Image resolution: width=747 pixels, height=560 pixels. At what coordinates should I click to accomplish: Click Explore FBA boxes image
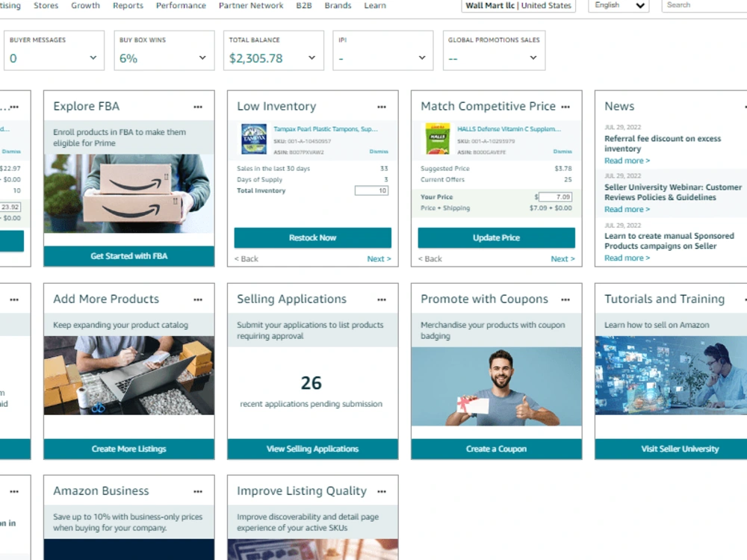click(x=129, y=193)
